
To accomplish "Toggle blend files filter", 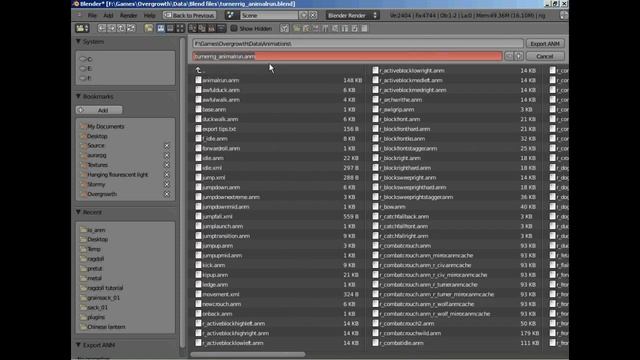I will (306, 28).
